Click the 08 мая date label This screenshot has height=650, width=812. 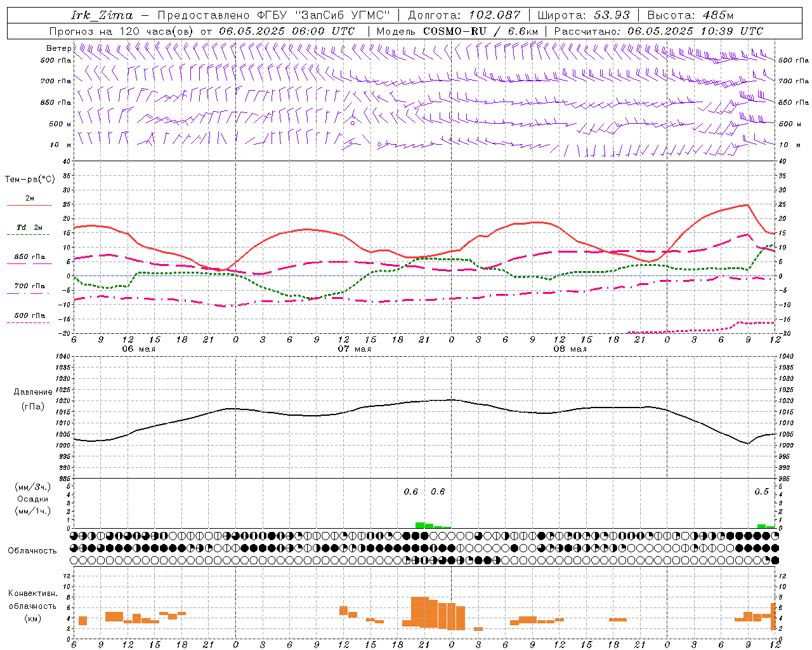coord(570,349)
